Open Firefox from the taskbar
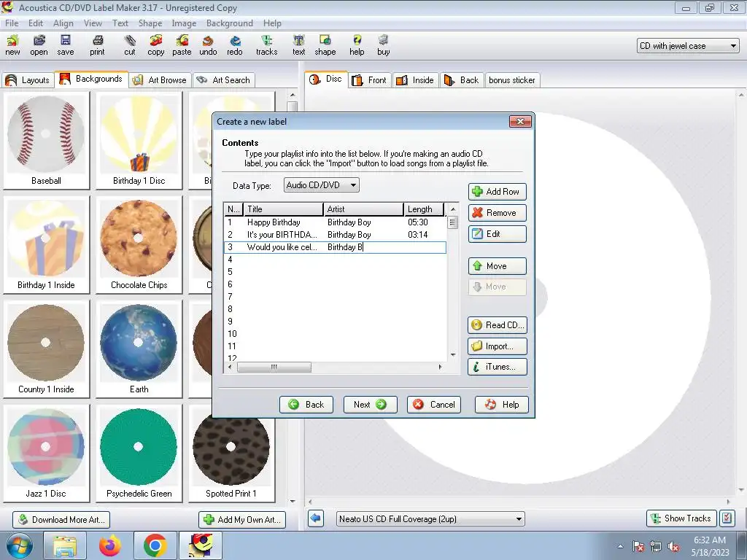 click(x=110, y=545)
